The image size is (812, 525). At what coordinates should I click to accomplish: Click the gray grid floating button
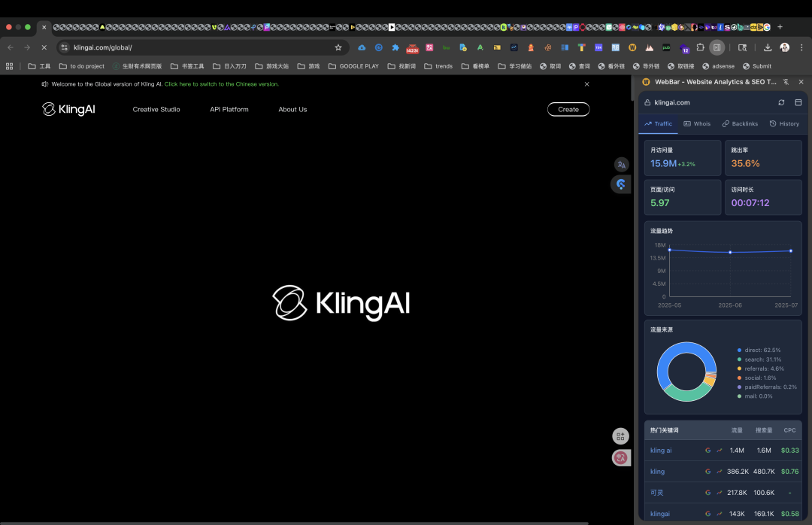click(620, 436)
